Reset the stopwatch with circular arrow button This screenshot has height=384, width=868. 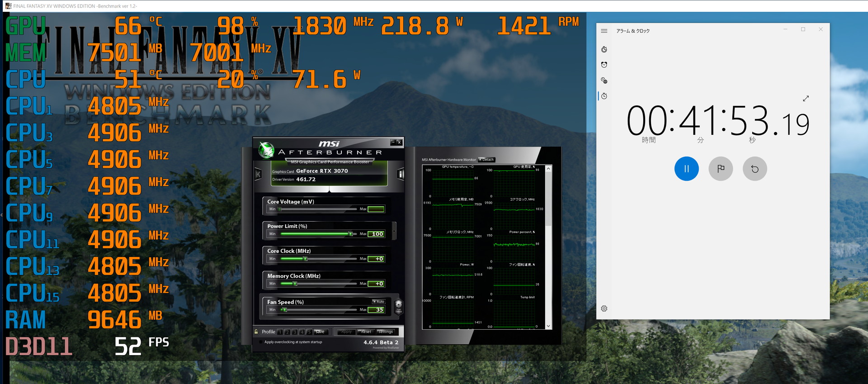(x=755, y=169)
